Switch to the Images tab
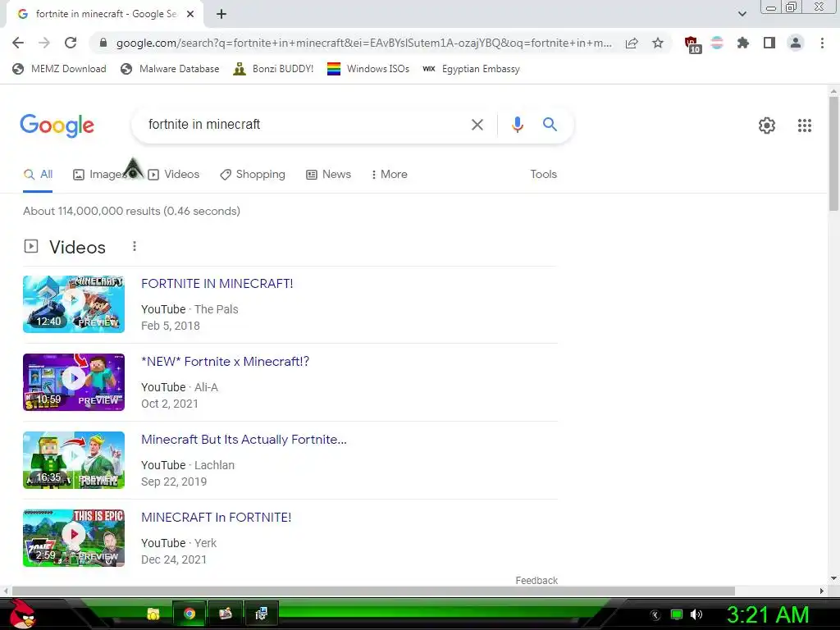This screenshot has width=840, height=630. [x=99, y=174]
